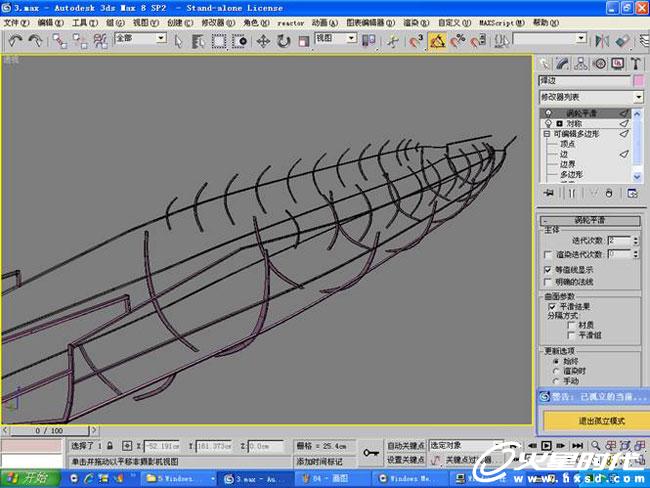650x488 pixels.
Task: Click modifier stack scroll-down arrow
Action: point(637,177)
